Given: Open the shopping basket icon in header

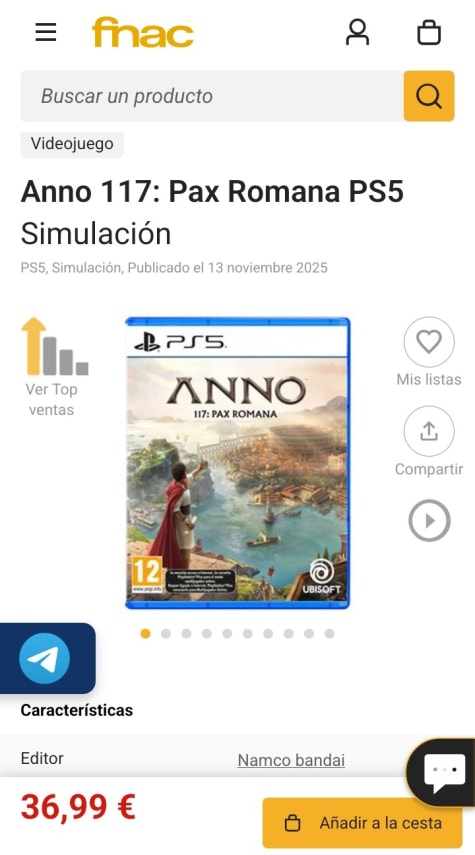Looking at the screenshot, I should [429, 32].
